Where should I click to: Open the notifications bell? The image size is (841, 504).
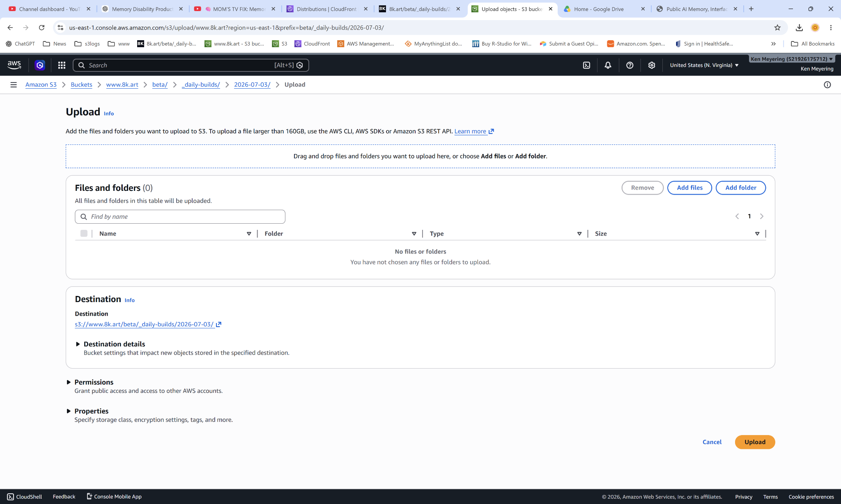coord(608,65)
